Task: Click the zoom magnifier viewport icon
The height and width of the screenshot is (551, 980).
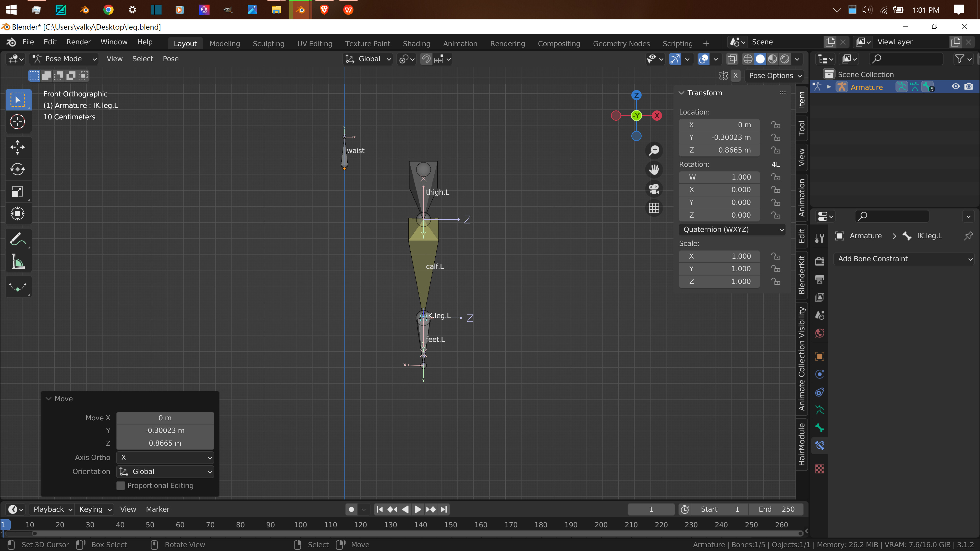Action: point(654,150)
